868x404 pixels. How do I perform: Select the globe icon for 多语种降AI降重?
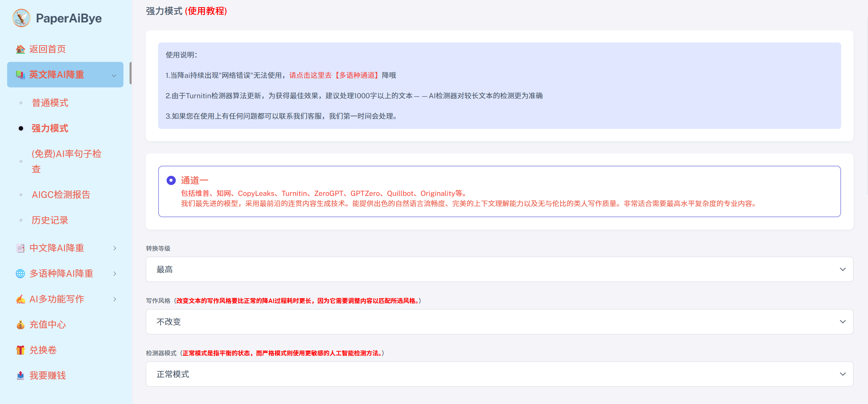tap(21, 273)
